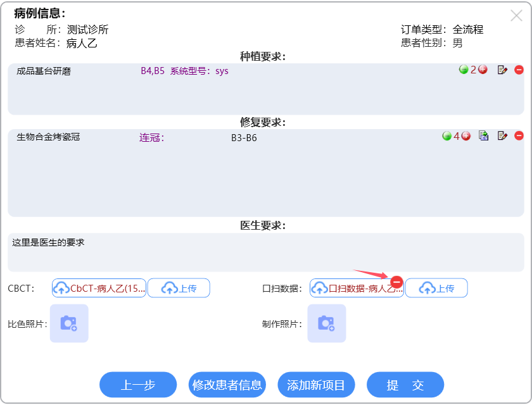The height and width of the screenshot is (405, 532).
Task: Open the uploaded 口扫数据-病人乙 file
Action: click(357, 289)
